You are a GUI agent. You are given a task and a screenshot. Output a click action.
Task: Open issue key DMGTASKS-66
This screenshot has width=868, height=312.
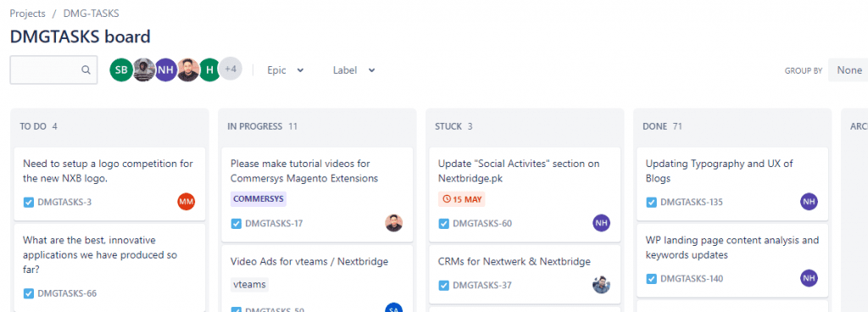(67, 293)
